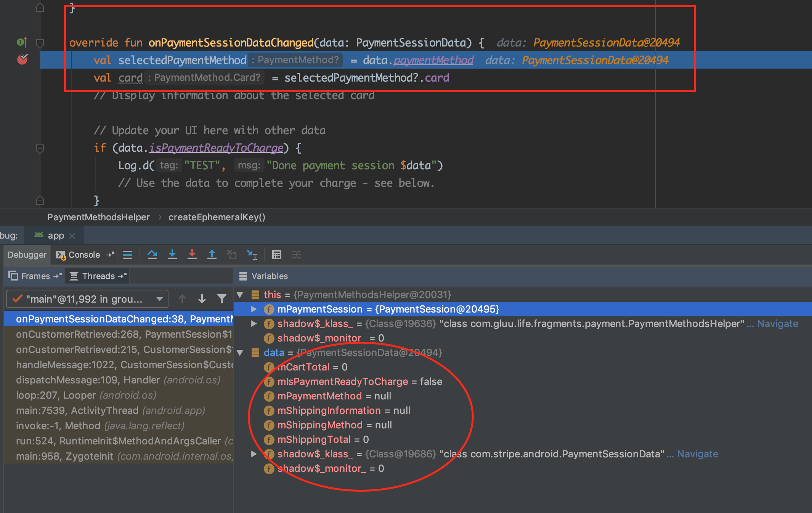Click the paymentMethod property reference in code
Viewport: 812px width, 513px height.
click(x=433, y=60)
